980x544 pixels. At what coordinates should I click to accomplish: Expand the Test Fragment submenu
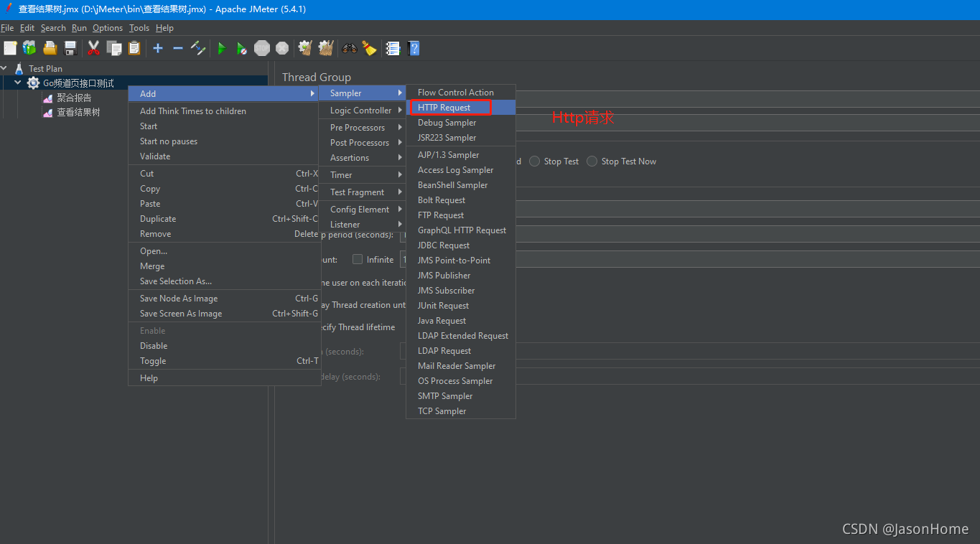(363, 192)
